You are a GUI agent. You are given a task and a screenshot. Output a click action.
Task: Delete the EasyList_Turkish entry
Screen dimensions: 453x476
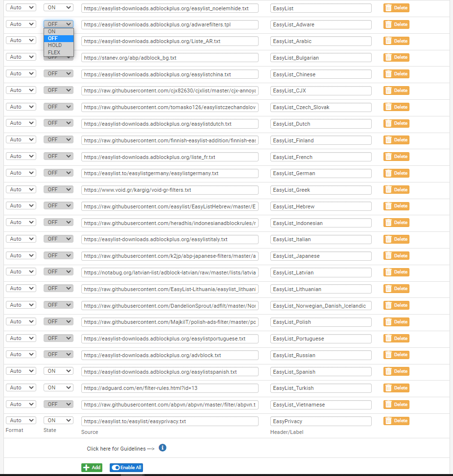point(396,388)
